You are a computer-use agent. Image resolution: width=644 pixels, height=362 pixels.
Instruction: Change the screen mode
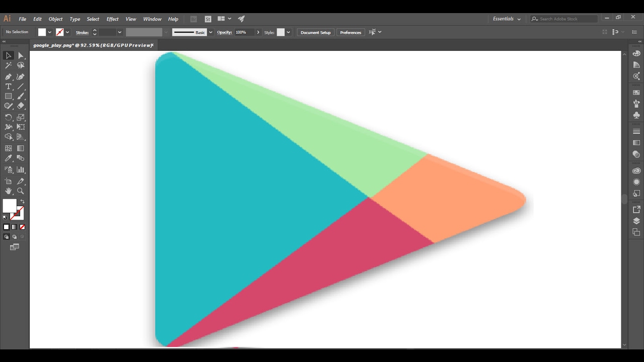tap(15, 247)
